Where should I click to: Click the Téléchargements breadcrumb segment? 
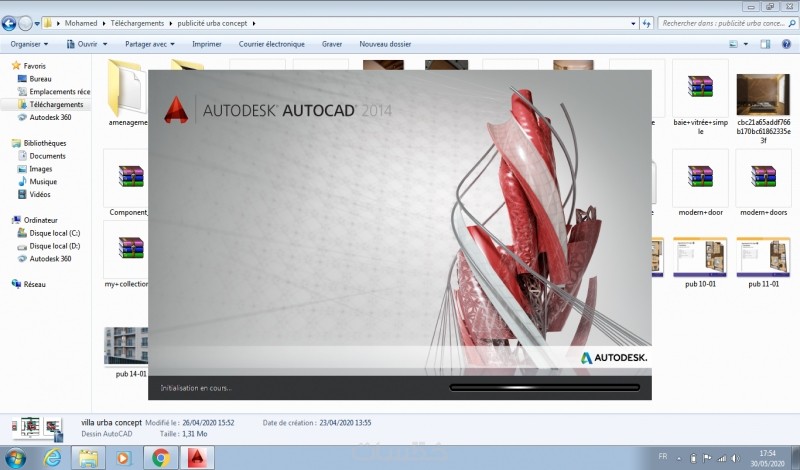[137, 23]
